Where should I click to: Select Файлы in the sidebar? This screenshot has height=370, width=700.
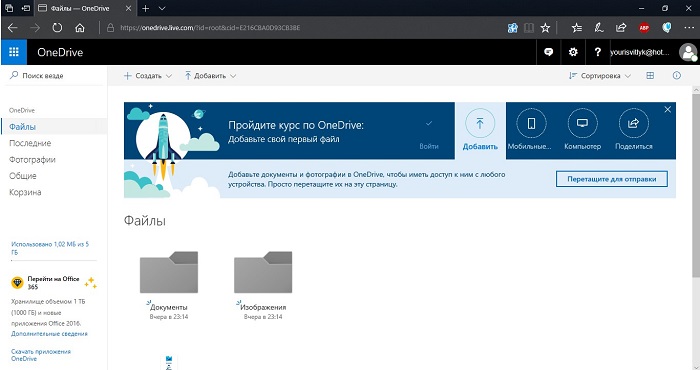pyautogui.click(x=54, y=127)
